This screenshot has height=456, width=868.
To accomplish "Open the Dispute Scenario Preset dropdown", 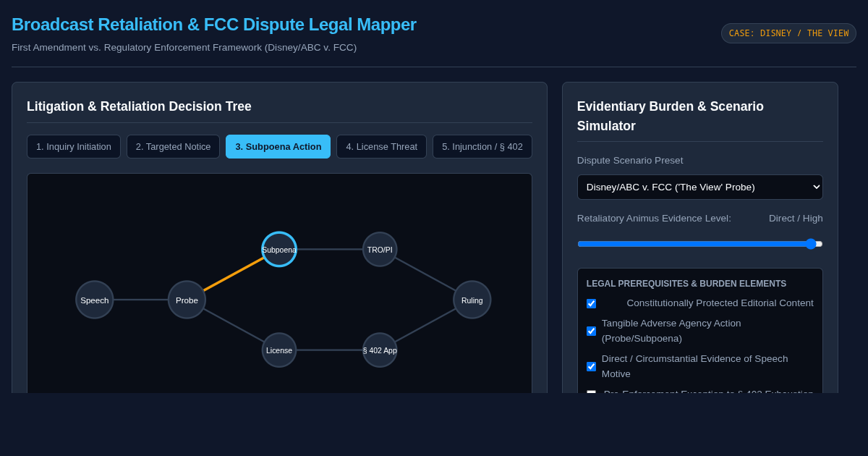I will point(700,187).
